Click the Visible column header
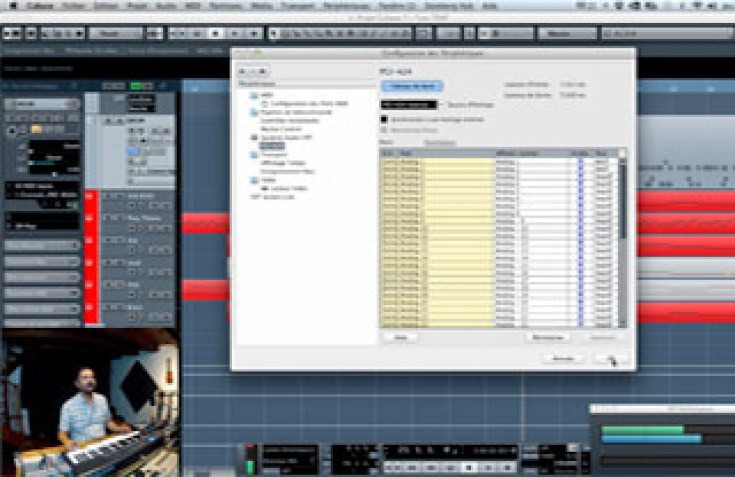Viewport: 735px width, 477px height. point(580,153)
